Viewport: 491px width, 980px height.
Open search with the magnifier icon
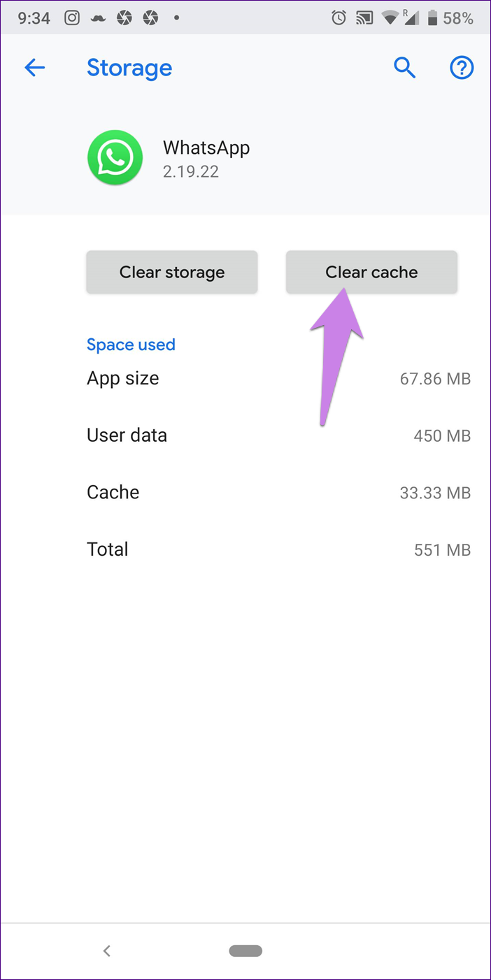[405, 68]
